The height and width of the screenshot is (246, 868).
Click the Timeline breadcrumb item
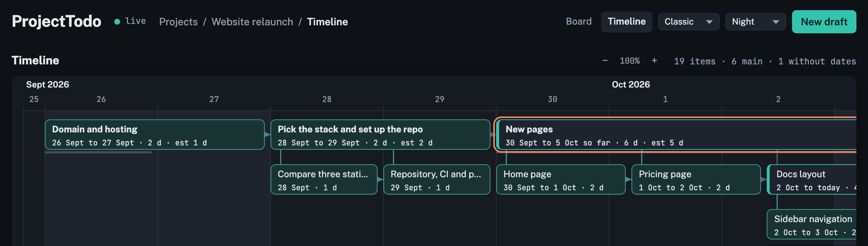point(327,22)
